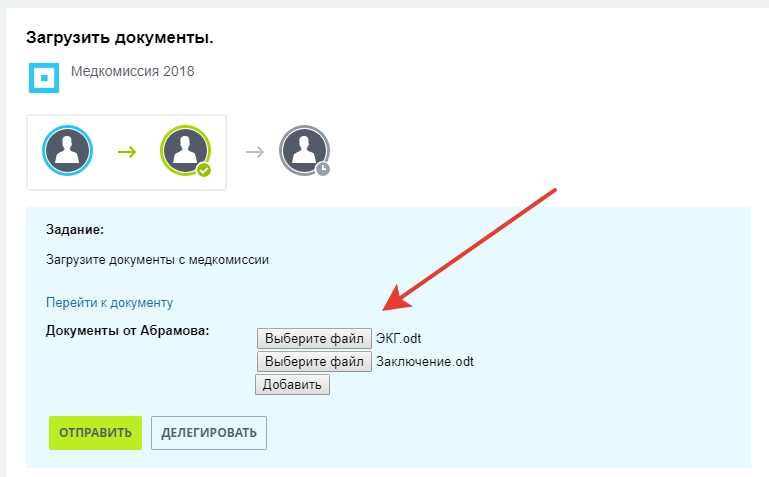769x477 pixels.
Task: Click the 'Медкомиссия 2018' process name
Action: pos(132,72)
